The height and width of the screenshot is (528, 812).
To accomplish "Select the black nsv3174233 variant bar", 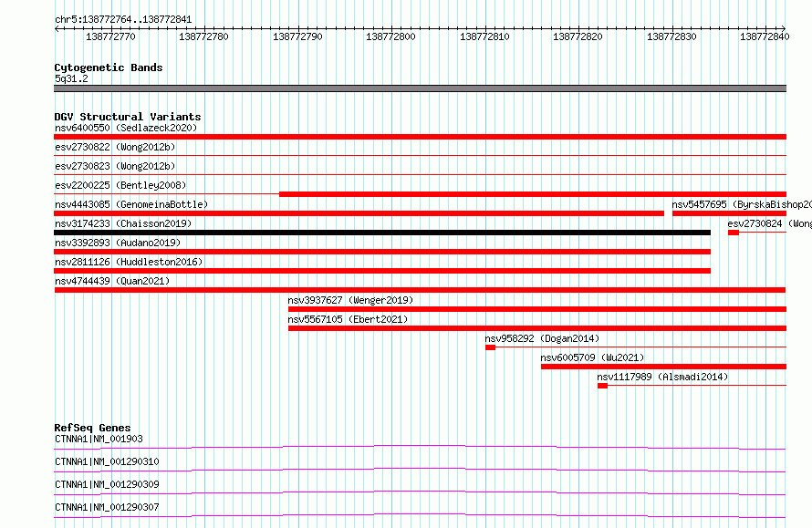I will tap(382, 233).
